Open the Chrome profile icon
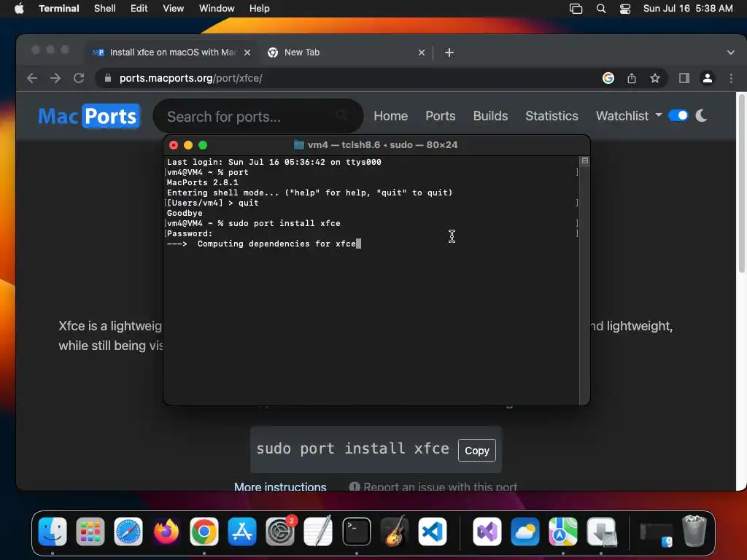This screenshot has width=747, height=560. click(708, 78)
